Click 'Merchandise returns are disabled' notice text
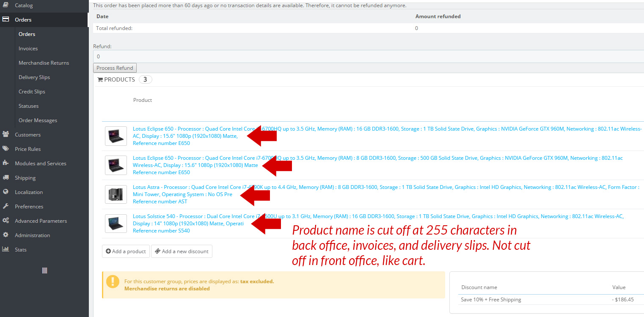Viewport: 644px width, 317px height. point(167,289)
